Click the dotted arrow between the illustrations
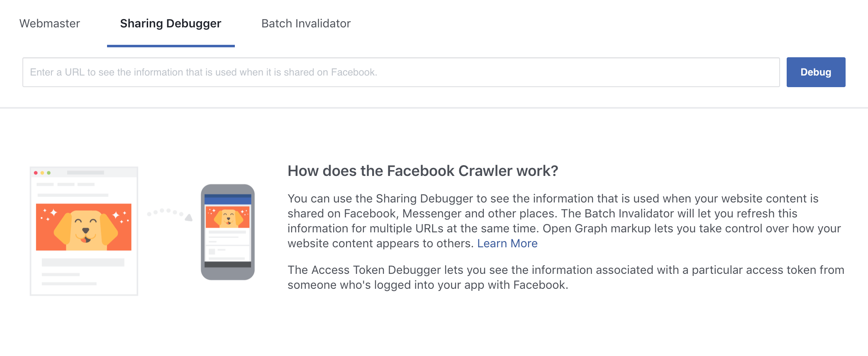Image resolution: width=868 pixels, height=356 pixels. (x=168, y=214)
